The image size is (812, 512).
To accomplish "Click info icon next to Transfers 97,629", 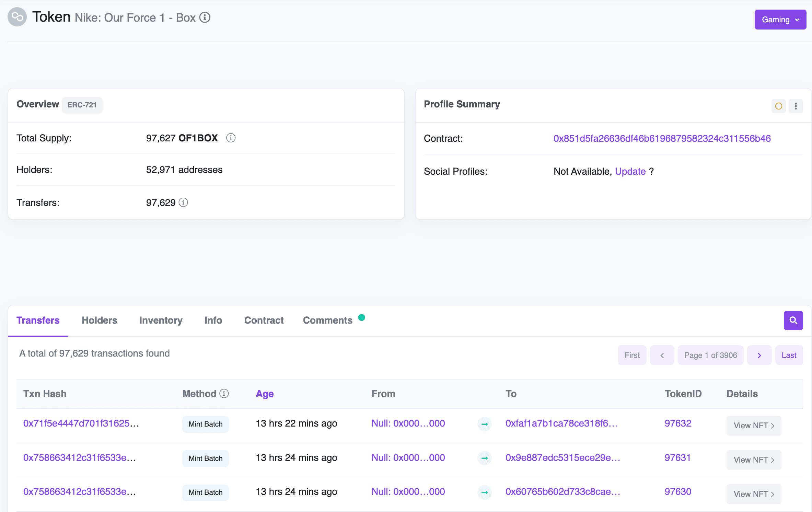I will 183,202.
